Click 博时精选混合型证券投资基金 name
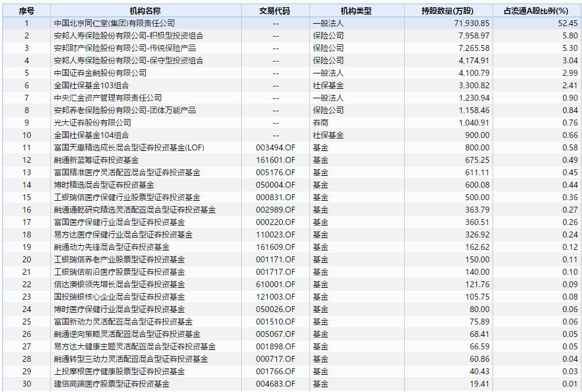This screenshot has width=582, height=392. (104, 185)
